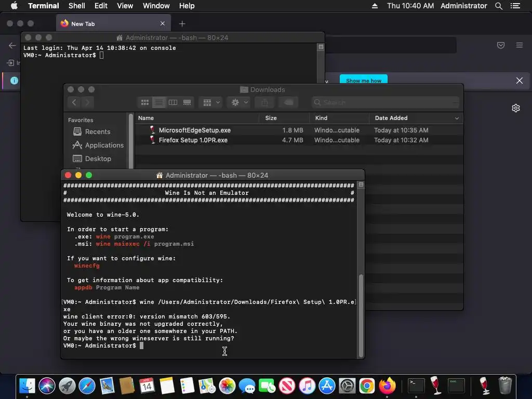
Task: Open the Shell menu
Action: [77, 6]
